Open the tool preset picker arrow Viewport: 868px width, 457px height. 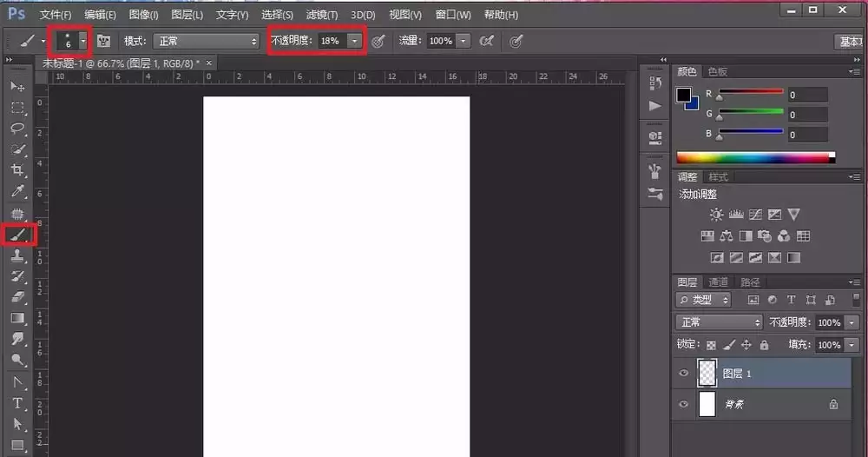[43, 41]
